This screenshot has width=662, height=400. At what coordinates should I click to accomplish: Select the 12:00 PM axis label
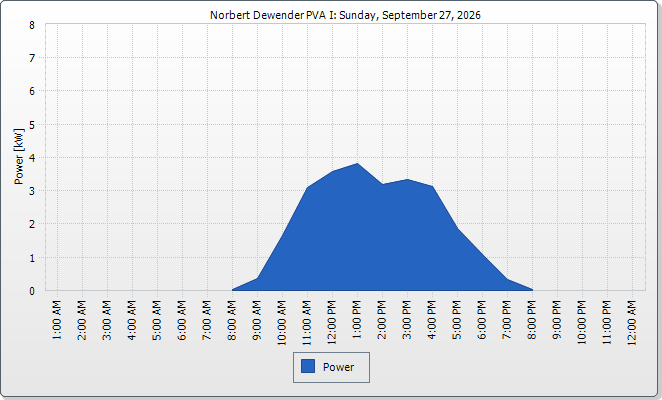[332, 322]
